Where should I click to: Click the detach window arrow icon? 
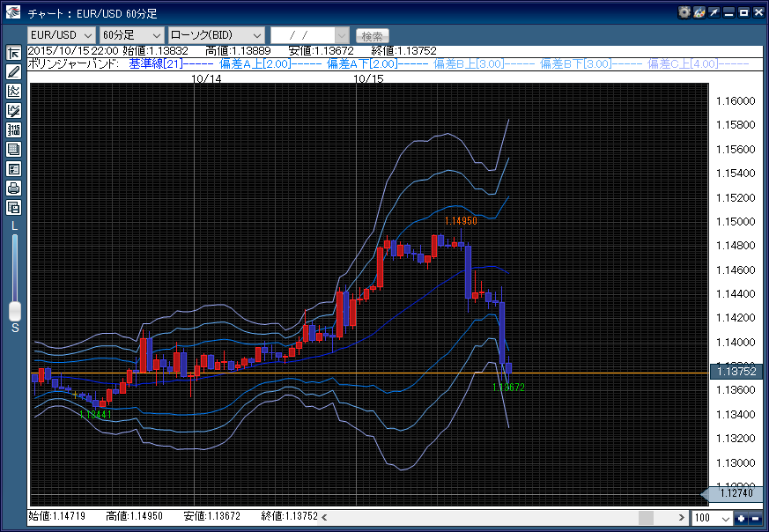click(714, 12)
